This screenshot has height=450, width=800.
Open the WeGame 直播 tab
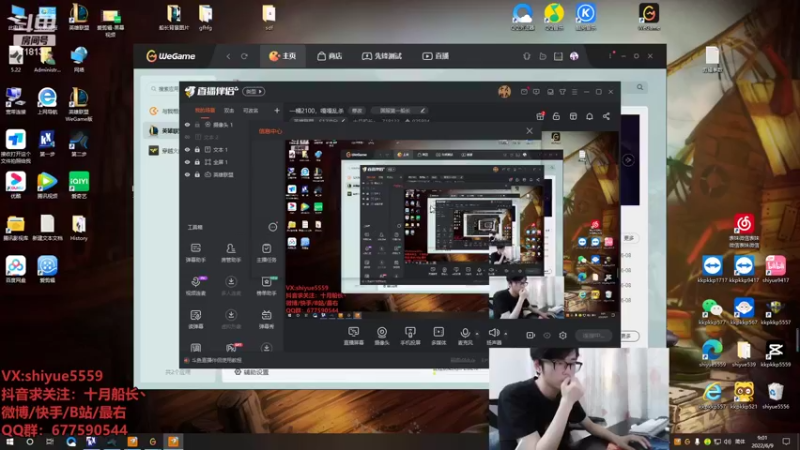pyautogui.click(x=436, y=56)
